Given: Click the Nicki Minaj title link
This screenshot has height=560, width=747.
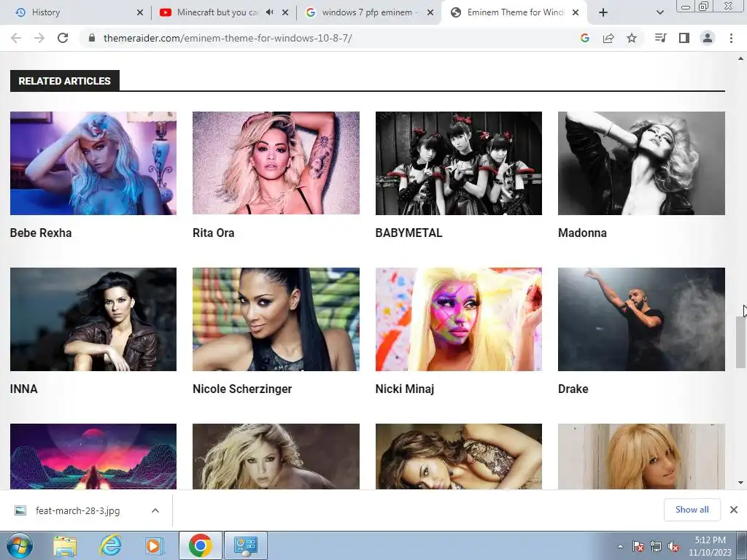Looking at the screenshot, I should (x=404, y=389).
